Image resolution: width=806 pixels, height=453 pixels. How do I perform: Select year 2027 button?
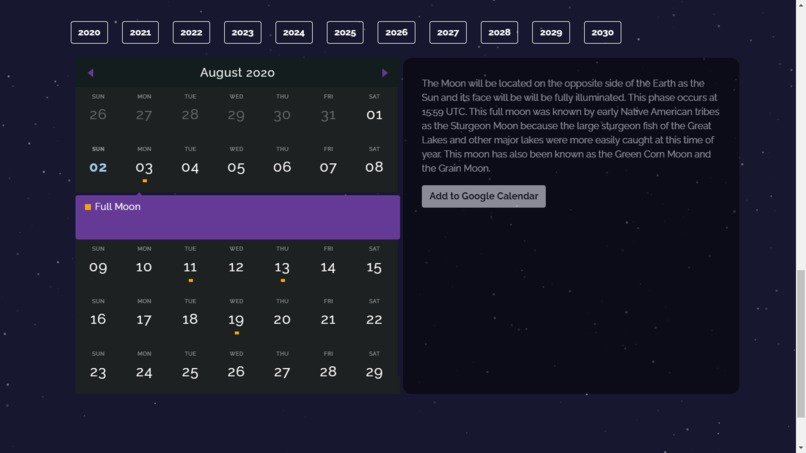(448, 32)
